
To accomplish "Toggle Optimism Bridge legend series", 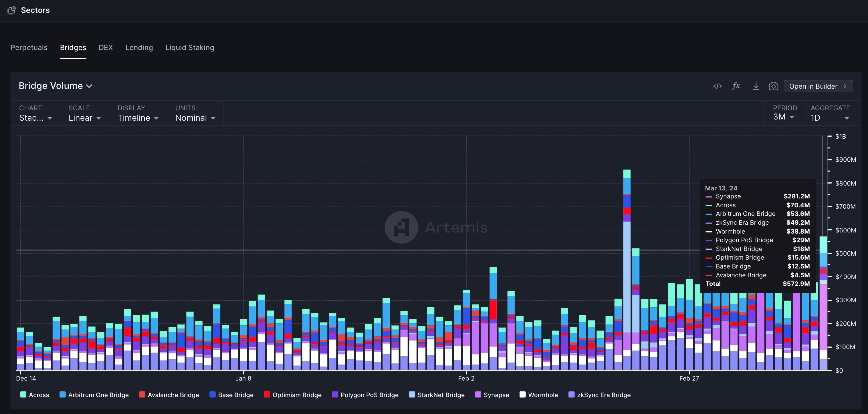I will [292, 395].
